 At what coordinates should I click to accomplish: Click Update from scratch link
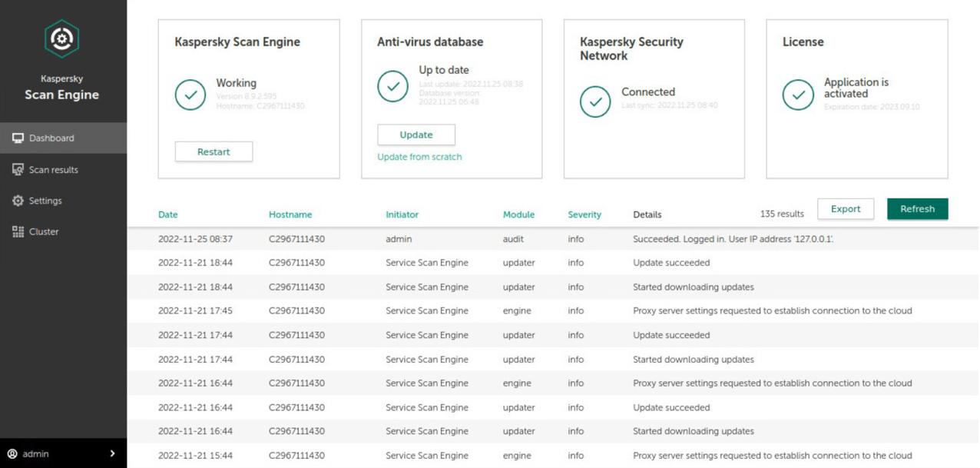point(419,157)
